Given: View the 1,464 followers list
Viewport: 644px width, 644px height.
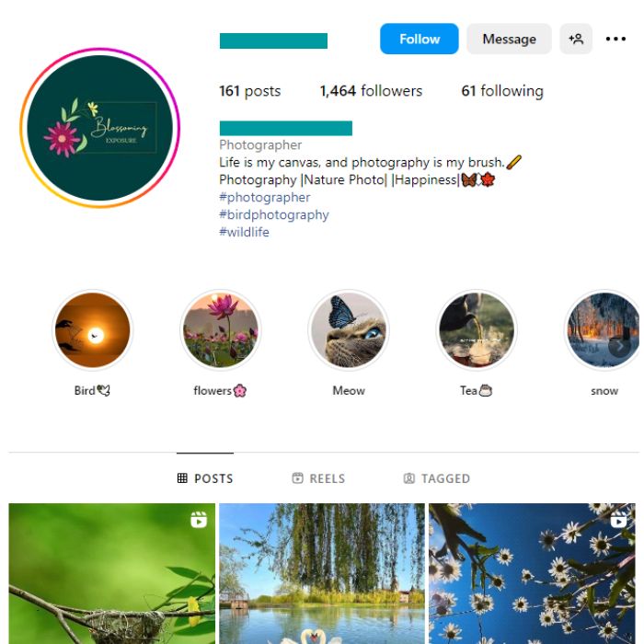Looking at the screenshot, I should pos(371,91).
